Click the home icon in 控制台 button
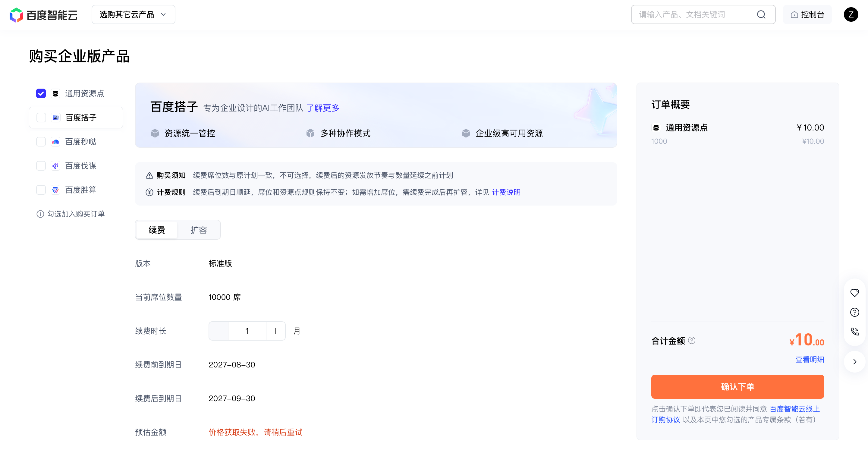Image resolution: width=868 pixels, height=469 pixels. 794,14
